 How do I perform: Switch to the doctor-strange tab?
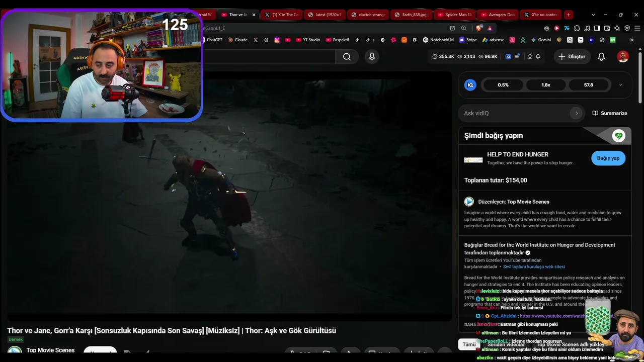click(x=368, y=15)
